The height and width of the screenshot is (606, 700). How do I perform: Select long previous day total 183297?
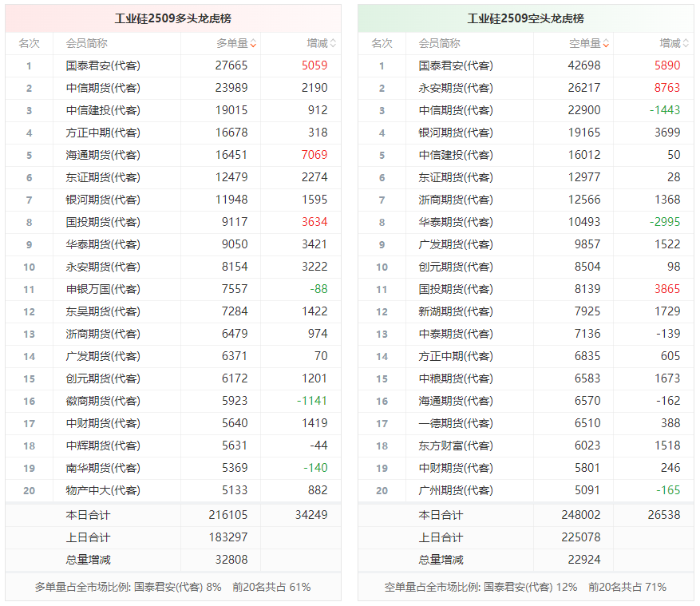[x=228, y=537]
